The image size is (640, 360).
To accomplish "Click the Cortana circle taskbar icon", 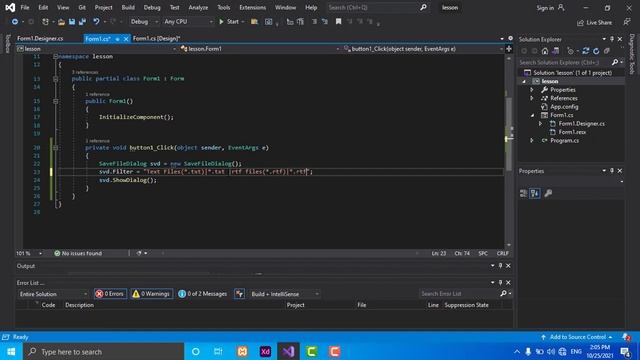I will (x=196, y=351).
